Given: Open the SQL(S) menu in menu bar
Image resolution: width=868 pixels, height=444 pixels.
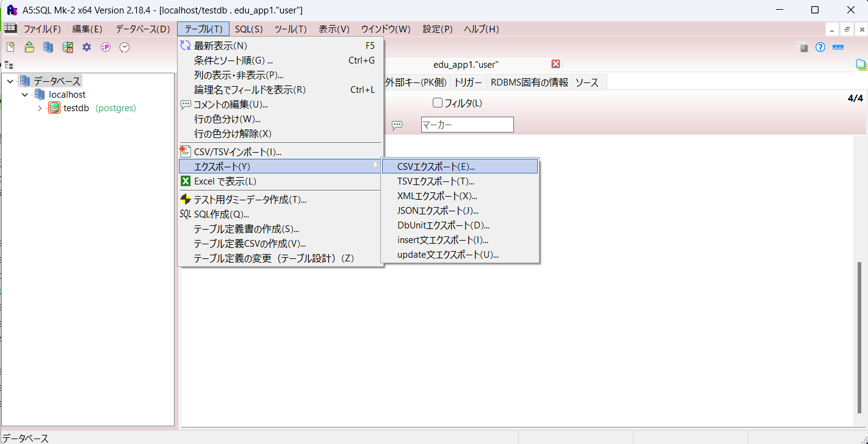Looking at the screenshot, I should 249,29.
